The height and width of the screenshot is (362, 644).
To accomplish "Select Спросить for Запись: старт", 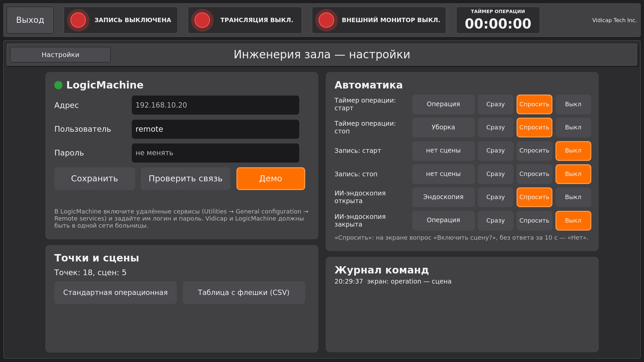I will 534,151.
